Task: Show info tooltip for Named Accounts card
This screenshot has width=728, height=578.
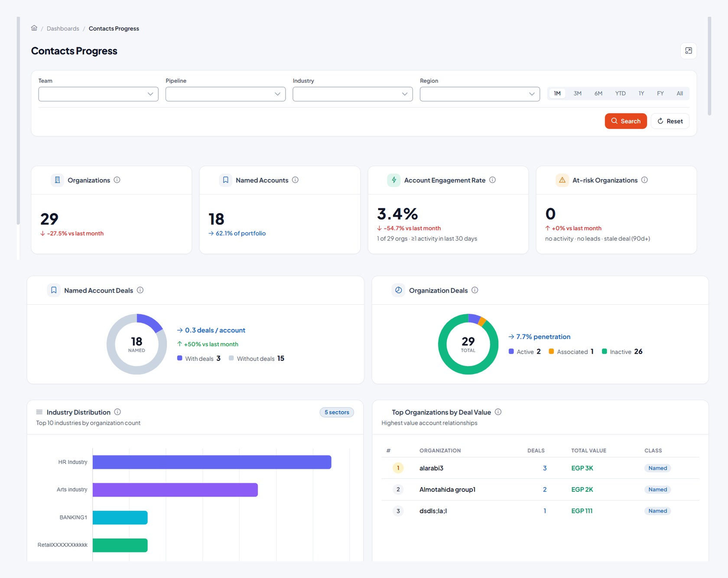Action: click(x=295, y=180)
